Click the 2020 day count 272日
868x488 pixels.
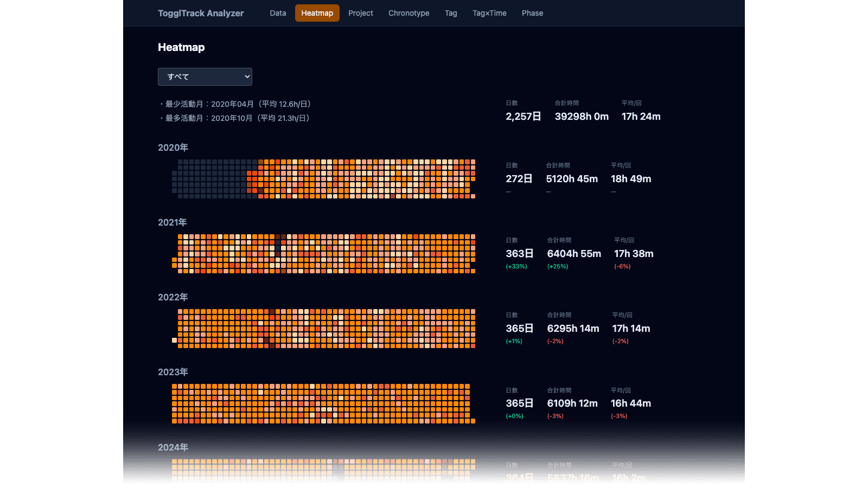(519, 178)
